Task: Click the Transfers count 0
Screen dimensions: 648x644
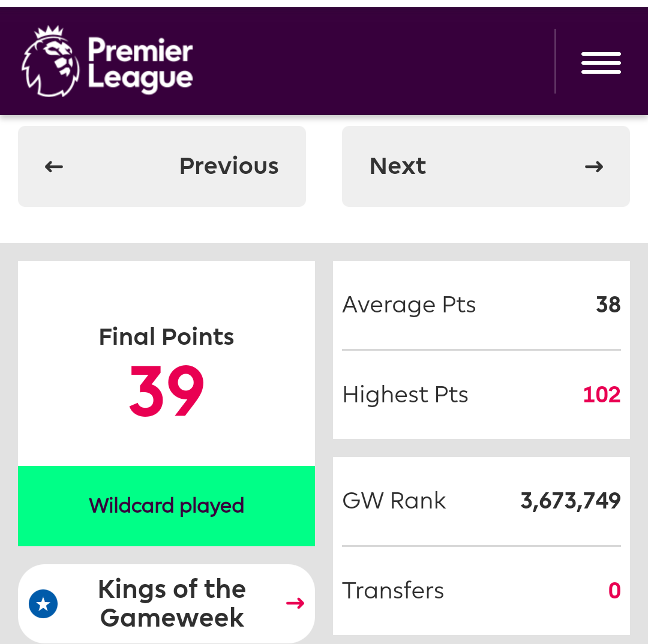Action: pos(614,590)
